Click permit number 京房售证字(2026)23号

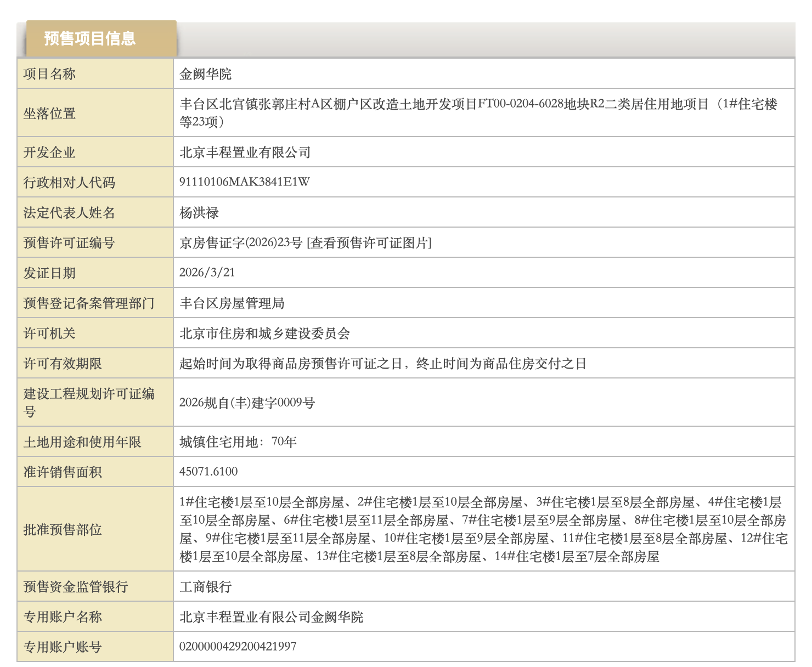(241, 243)
